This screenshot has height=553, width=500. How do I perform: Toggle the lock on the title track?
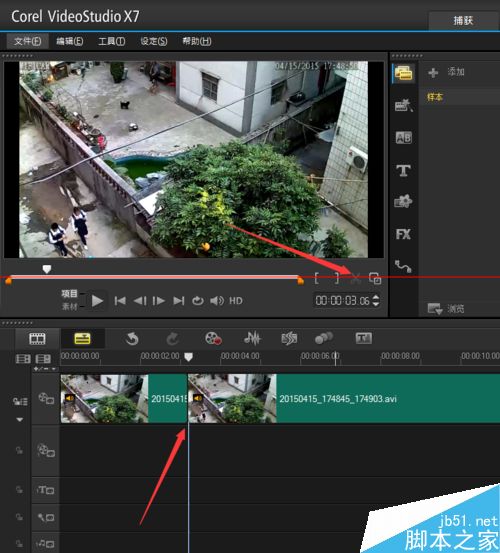pos(19,490)
